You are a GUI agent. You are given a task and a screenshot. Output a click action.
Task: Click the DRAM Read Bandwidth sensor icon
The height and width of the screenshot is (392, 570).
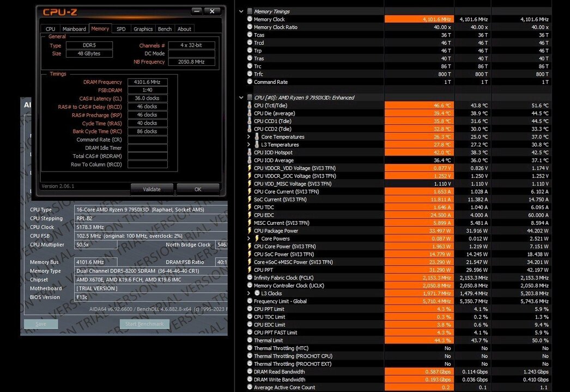(x=250, y=371)
